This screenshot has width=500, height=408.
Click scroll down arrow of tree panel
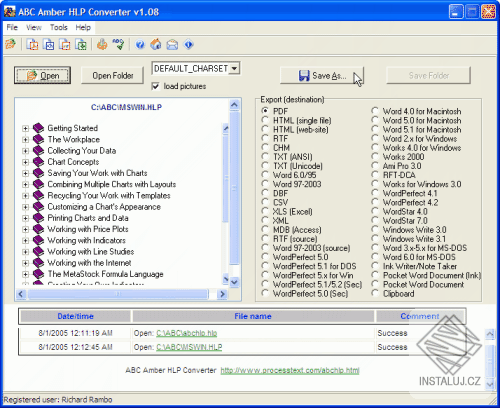pos(234,282)
